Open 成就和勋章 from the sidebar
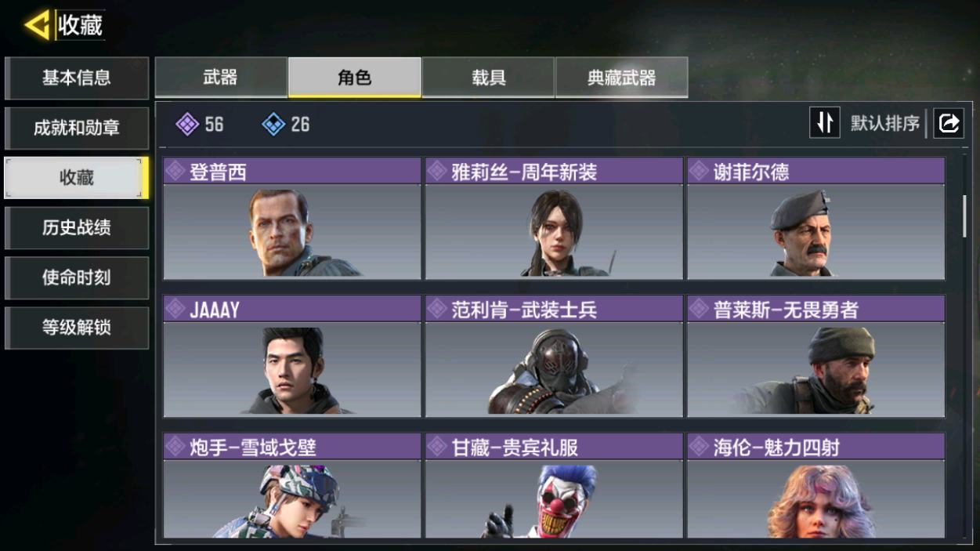Image resolution: width=980 pixels, height=551 pixels. point(77,128)
